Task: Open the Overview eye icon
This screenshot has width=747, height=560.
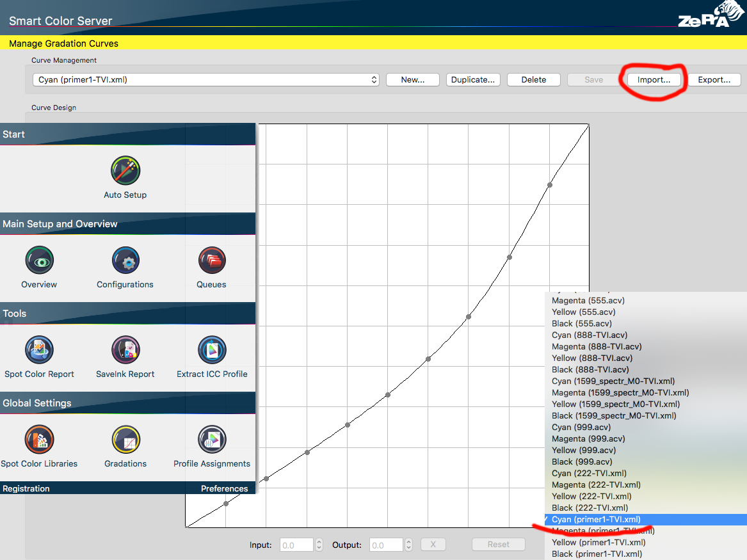Action: tap(39, 260)
